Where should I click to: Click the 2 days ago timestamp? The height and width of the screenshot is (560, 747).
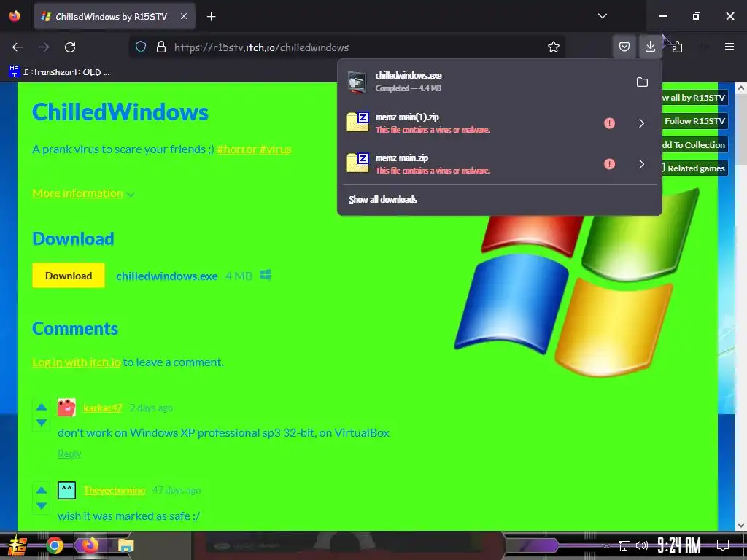[x=151, y=408]
